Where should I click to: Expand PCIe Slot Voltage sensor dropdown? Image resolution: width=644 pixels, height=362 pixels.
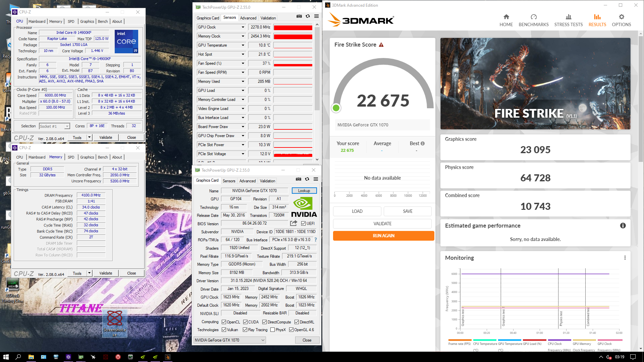[x=243, y=154]
